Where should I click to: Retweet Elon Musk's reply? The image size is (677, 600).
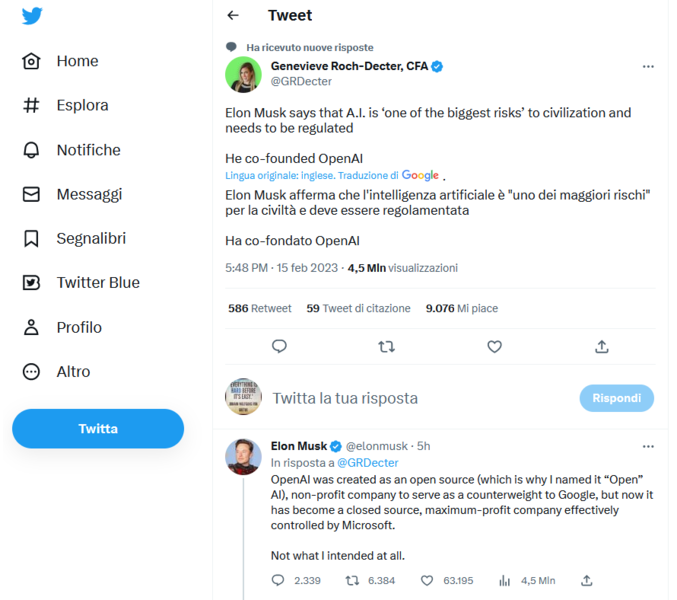(352, 580)
